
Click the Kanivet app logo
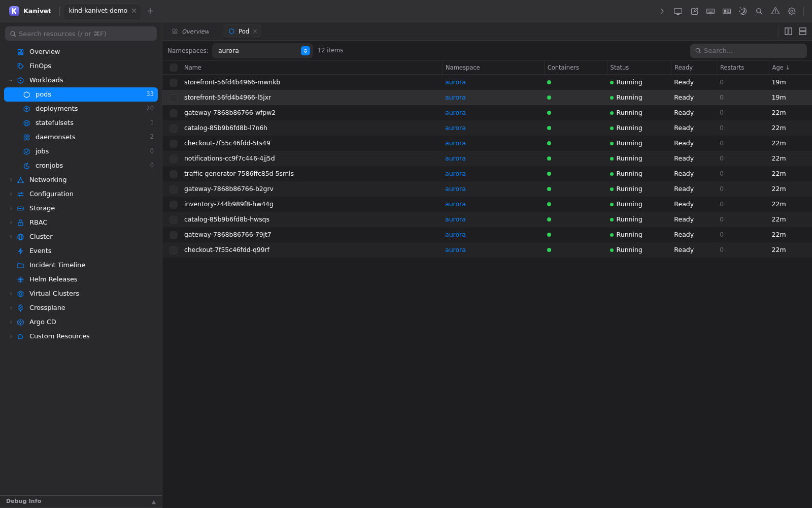pyautogui.click(x=14, y=11)
